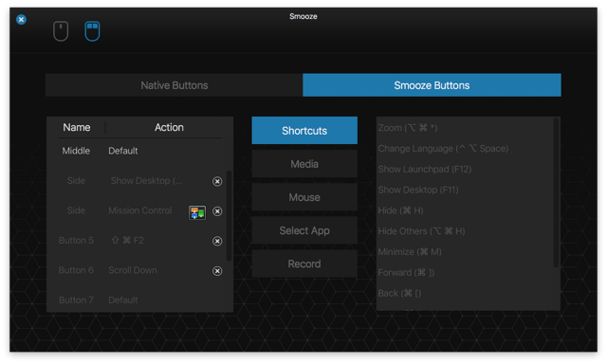
Task: Select the Media category
Action: point(304,164)
